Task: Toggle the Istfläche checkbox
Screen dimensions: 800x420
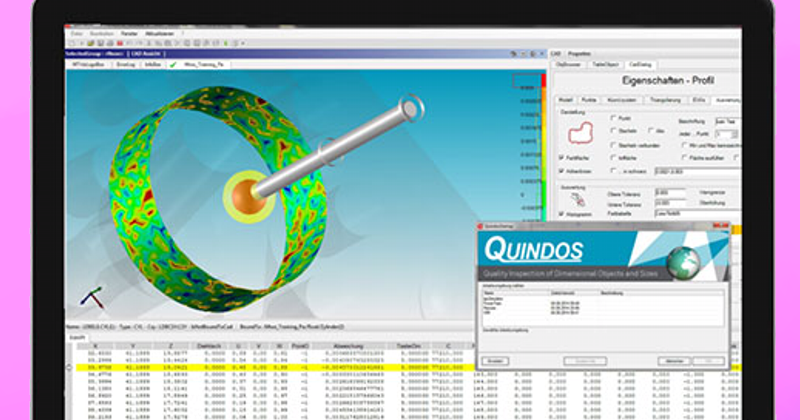Action: click(613, 158)
